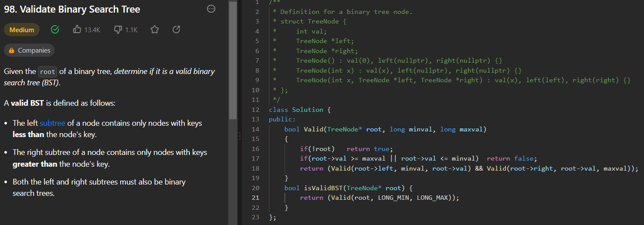Share the problem using the share icon

[x=175, y=30]
